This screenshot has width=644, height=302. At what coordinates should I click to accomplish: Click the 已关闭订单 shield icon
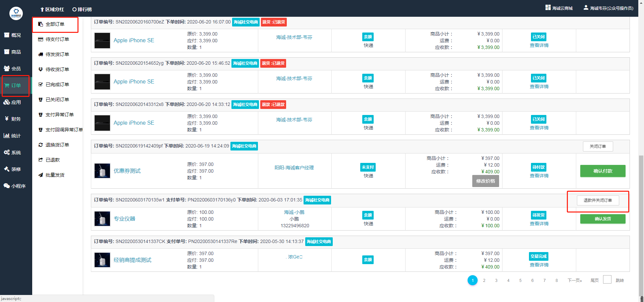(41, 100)
